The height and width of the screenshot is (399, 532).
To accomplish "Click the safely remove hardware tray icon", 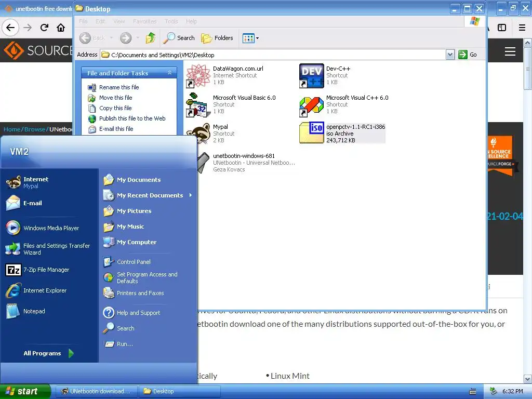I will [494, 391].
